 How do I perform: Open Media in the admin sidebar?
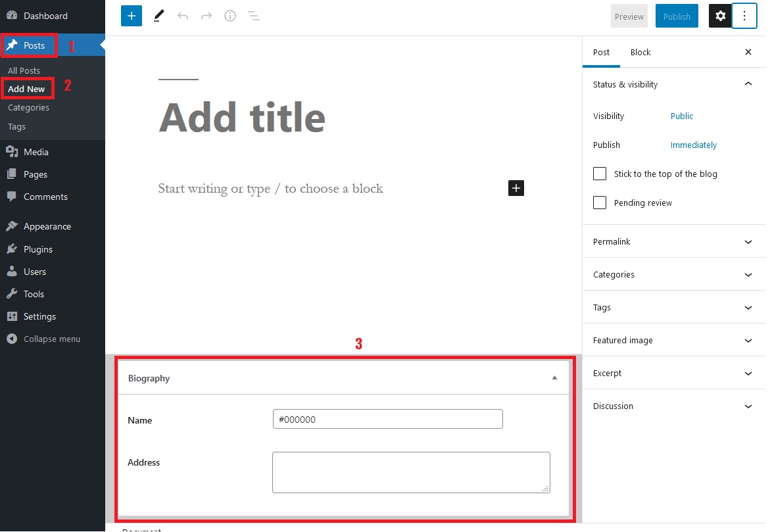[36, 152]
